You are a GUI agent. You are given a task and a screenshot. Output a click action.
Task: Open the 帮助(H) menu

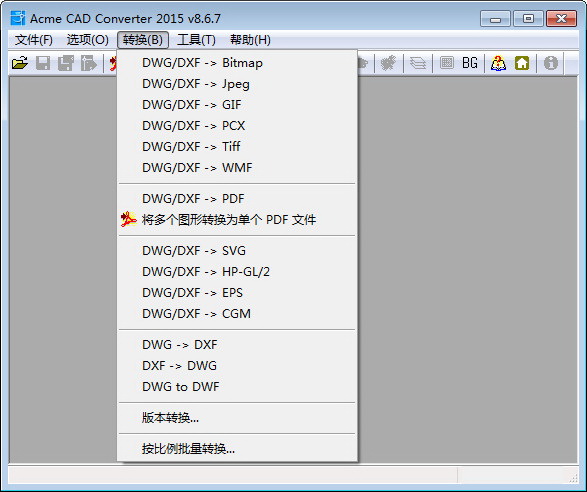[250, 40]
